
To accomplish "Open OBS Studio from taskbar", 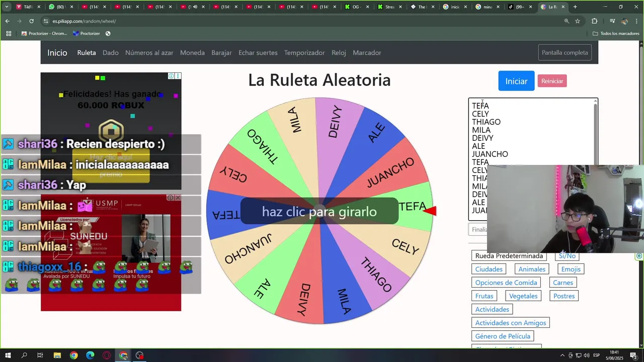I will 139,355.
